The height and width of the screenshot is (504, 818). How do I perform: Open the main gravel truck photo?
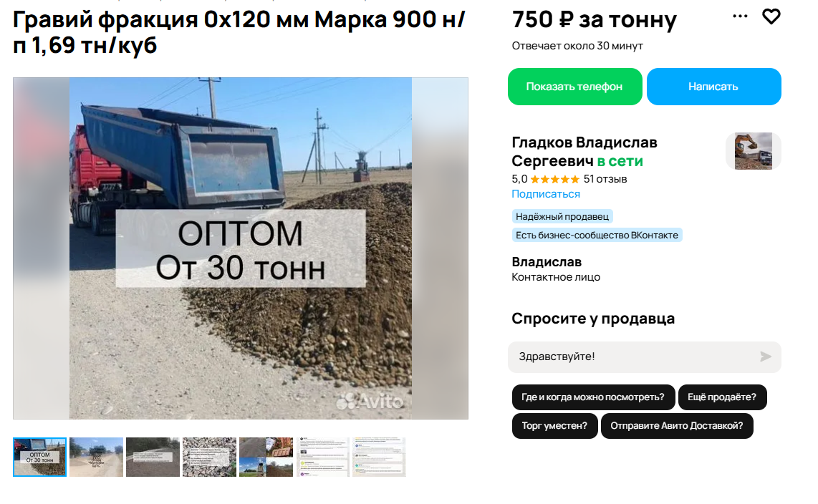[241, 248]
